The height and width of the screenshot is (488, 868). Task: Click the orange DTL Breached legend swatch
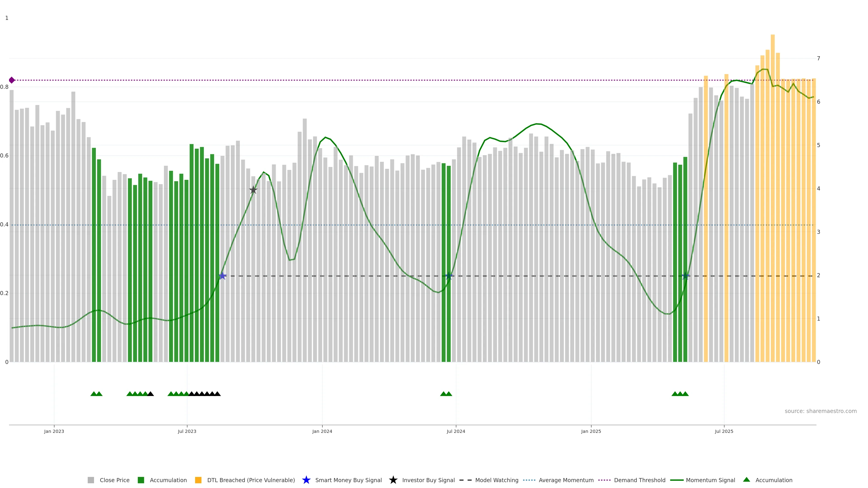pyautogui.click(x=198, y=480)
